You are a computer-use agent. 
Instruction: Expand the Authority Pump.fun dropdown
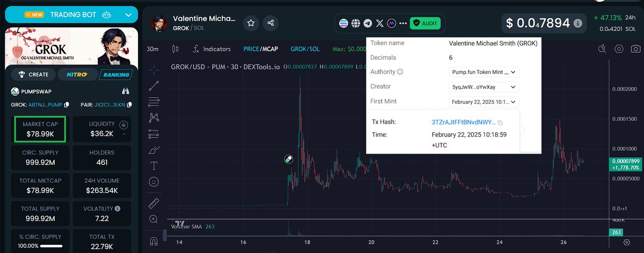click(484, 72)
